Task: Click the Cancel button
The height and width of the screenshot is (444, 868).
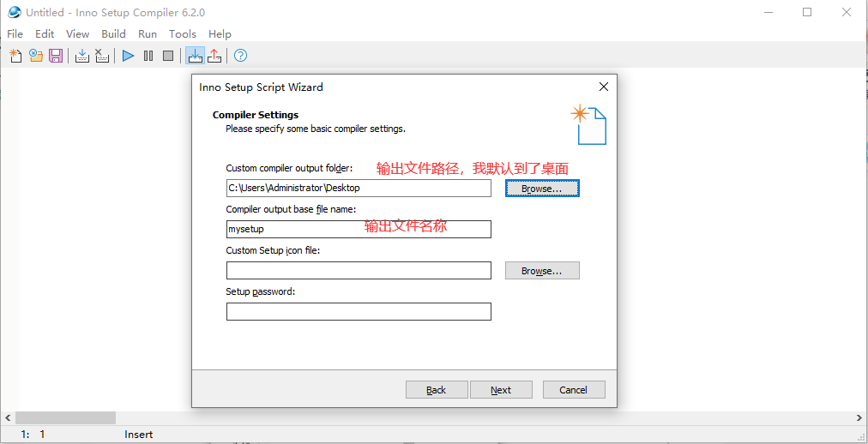Action: point(574,390)
